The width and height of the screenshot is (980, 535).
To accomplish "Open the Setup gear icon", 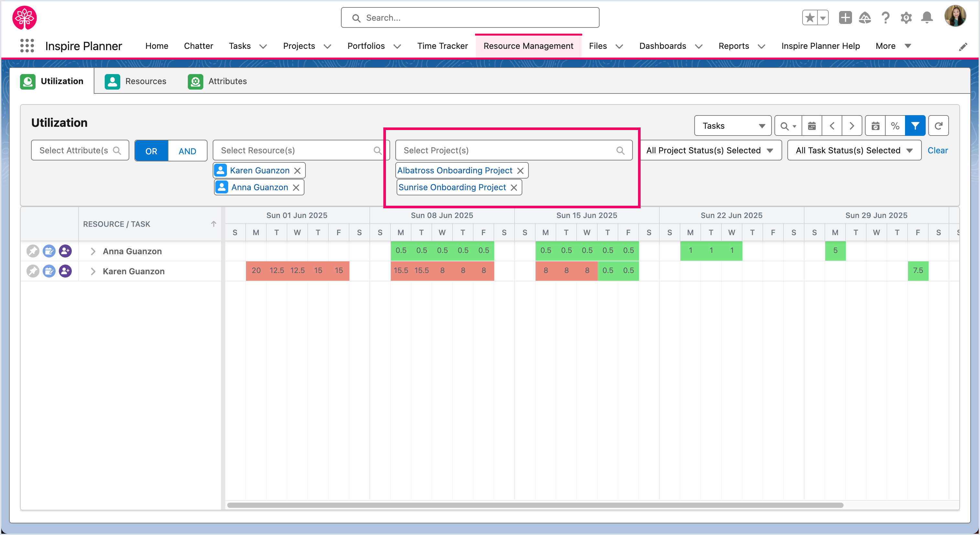I will tap(906, 17).
